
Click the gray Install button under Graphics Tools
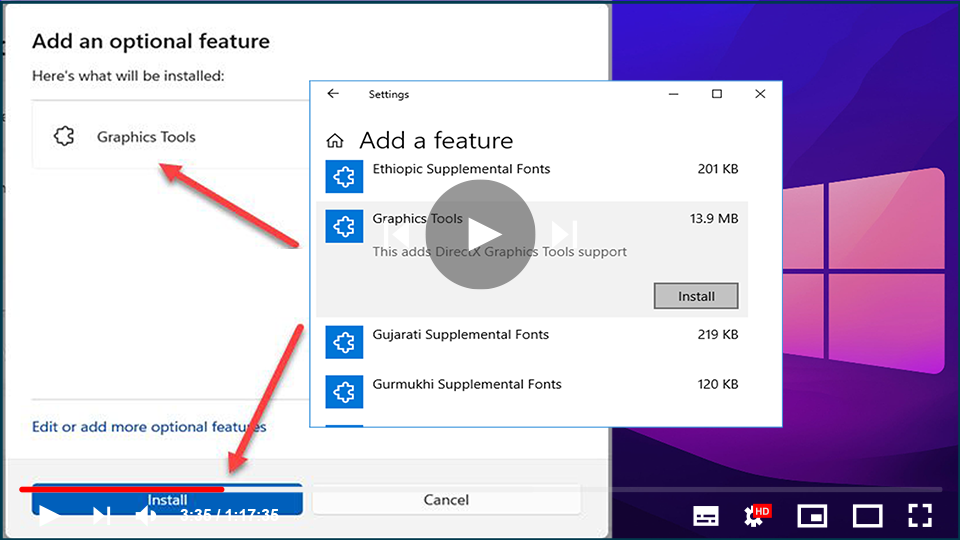696,296
